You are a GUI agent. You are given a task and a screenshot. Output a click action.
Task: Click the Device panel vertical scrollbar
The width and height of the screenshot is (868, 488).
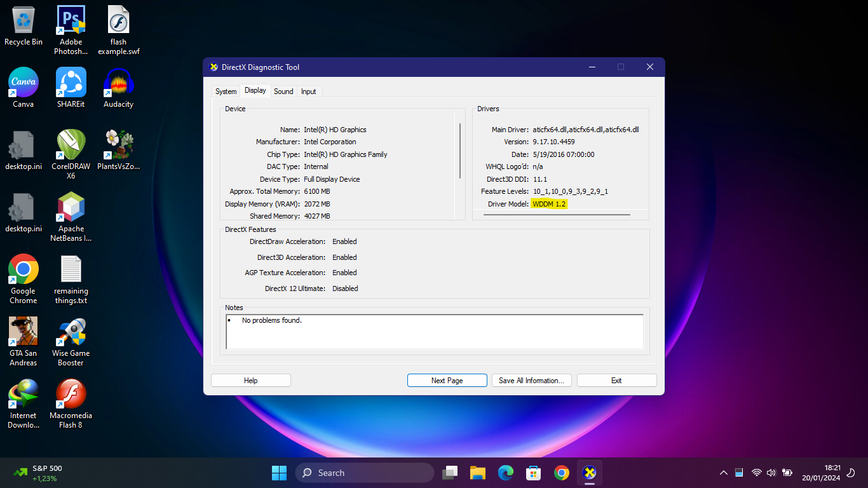point(459,150)
